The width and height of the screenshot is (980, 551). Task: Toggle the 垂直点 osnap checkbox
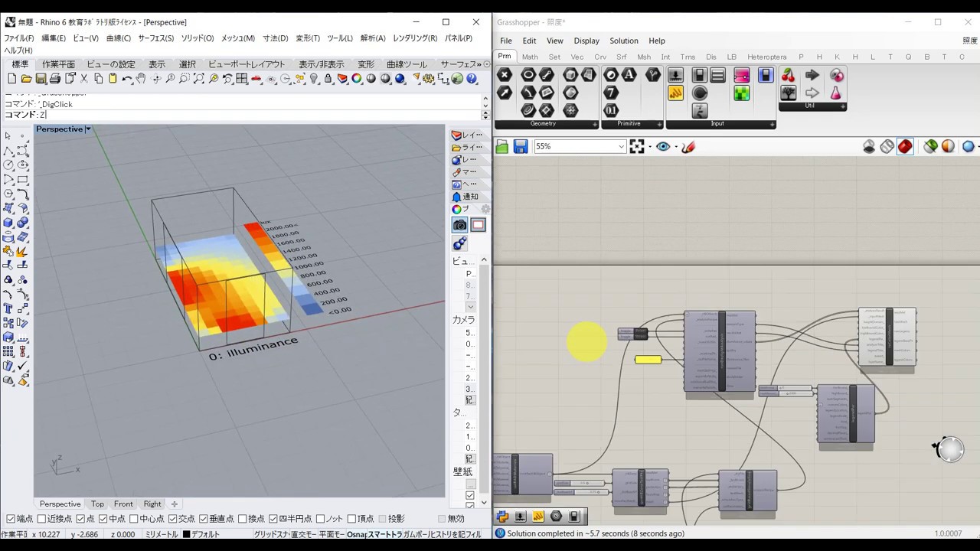coord(204,519)
